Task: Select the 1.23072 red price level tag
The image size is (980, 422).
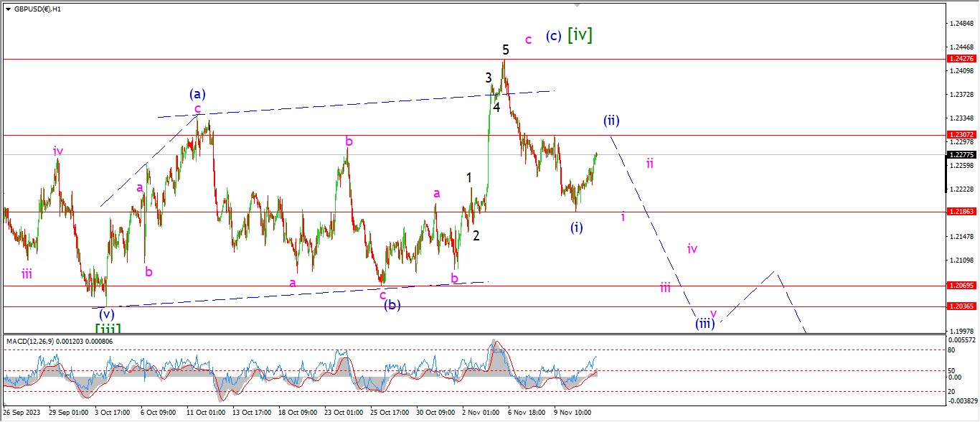Action: pos(960,135)
